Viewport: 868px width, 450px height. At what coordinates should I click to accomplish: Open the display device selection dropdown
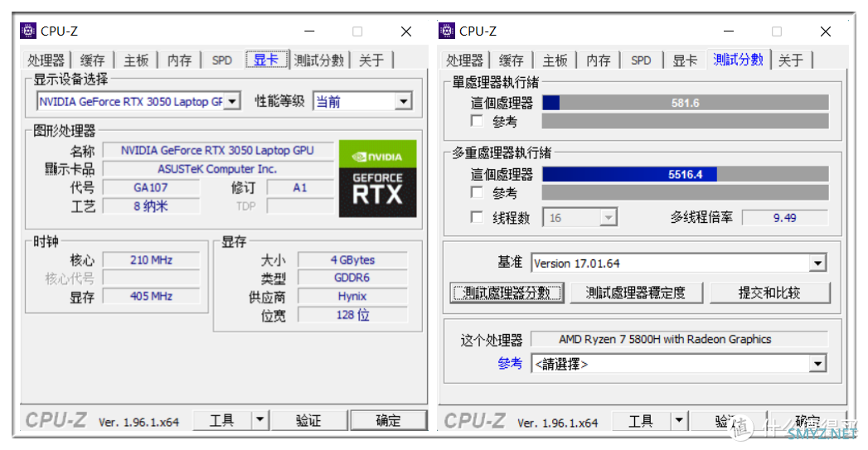232,101
